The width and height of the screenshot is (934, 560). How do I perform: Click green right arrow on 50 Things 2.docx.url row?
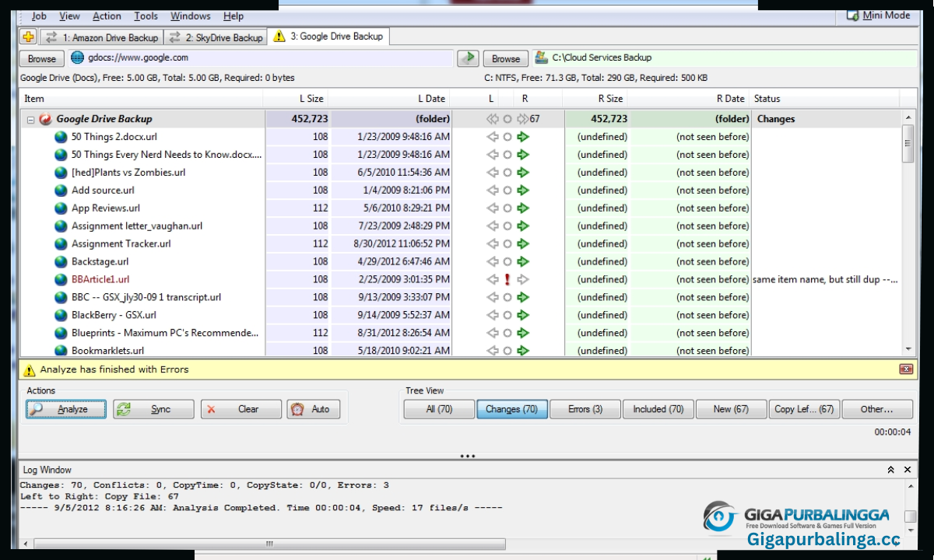522,137
